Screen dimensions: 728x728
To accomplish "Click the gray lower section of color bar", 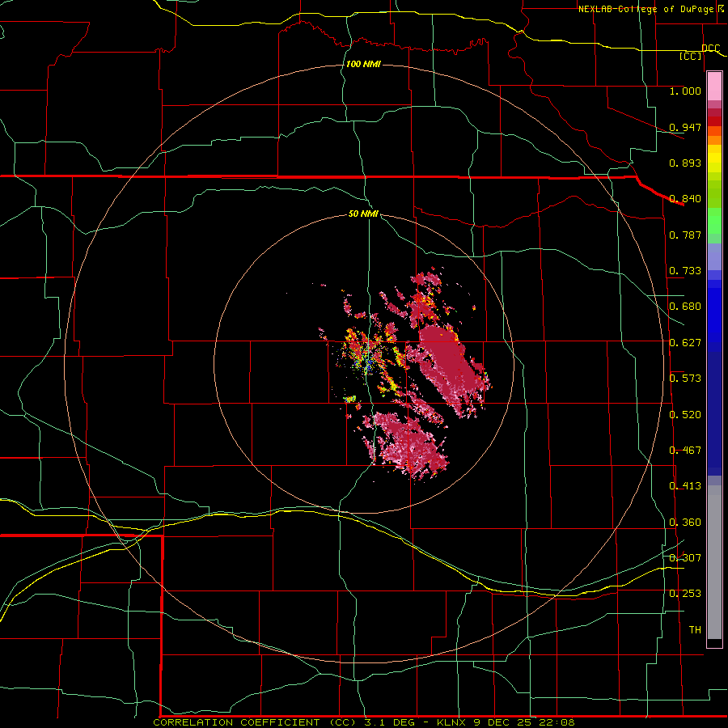I will 714,562.
